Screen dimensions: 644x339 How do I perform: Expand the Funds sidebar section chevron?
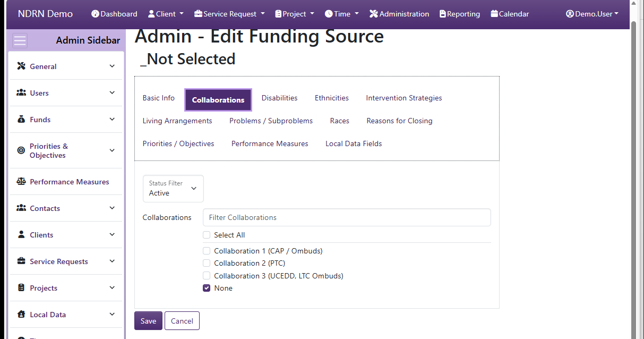[112, 120]
